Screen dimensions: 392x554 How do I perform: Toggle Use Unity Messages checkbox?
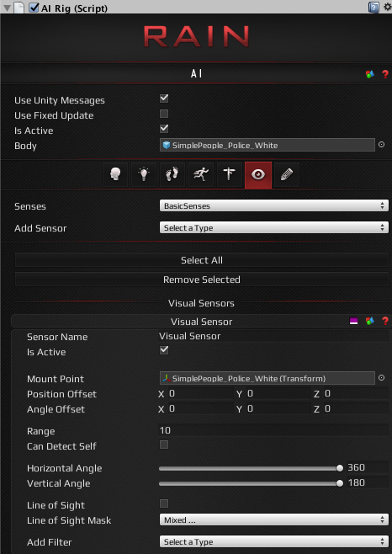[164, 99]
